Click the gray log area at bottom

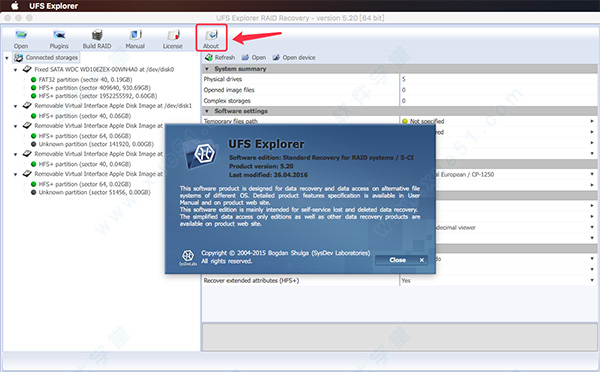tap(399, 337)
